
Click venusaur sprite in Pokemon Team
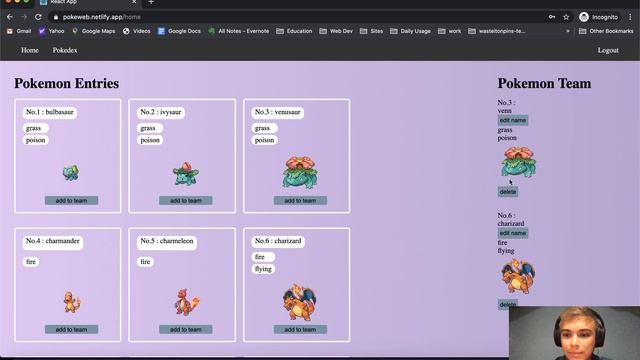(518, 162)
